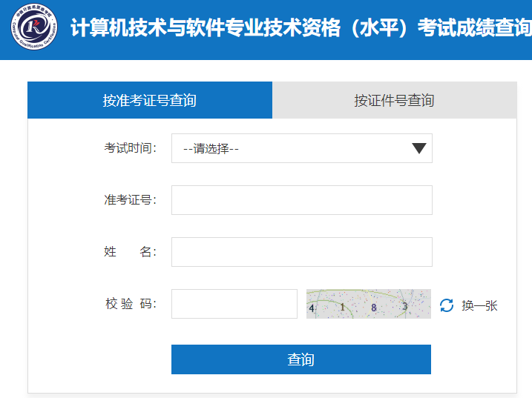This screenshot has height=398, width=532.
Task: Click digit 4 in the captcha
Action: [x=312, y=308]
